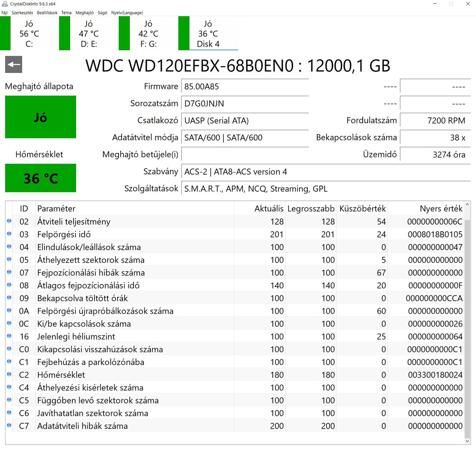Open the Fájl menu
This screenshot has height=451, width=476.
click(4, 13)
